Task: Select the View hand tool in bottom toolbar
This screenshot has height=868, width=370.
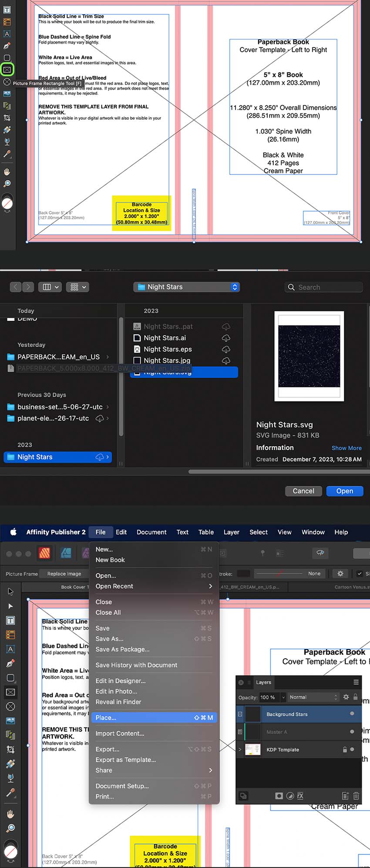Action: tap(11, 814)
